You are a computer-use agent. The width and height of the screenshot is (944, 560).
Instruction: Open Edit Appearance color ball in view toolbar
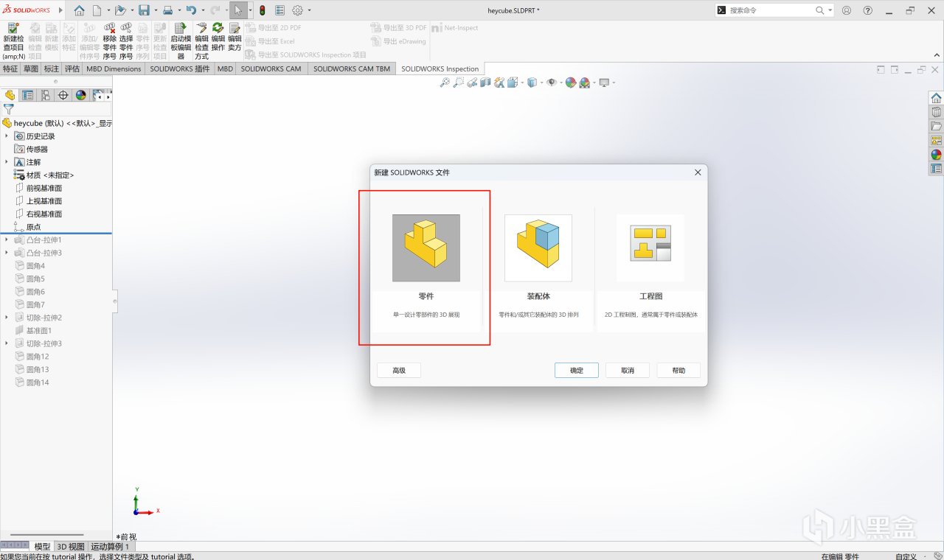tap(570, 83)
